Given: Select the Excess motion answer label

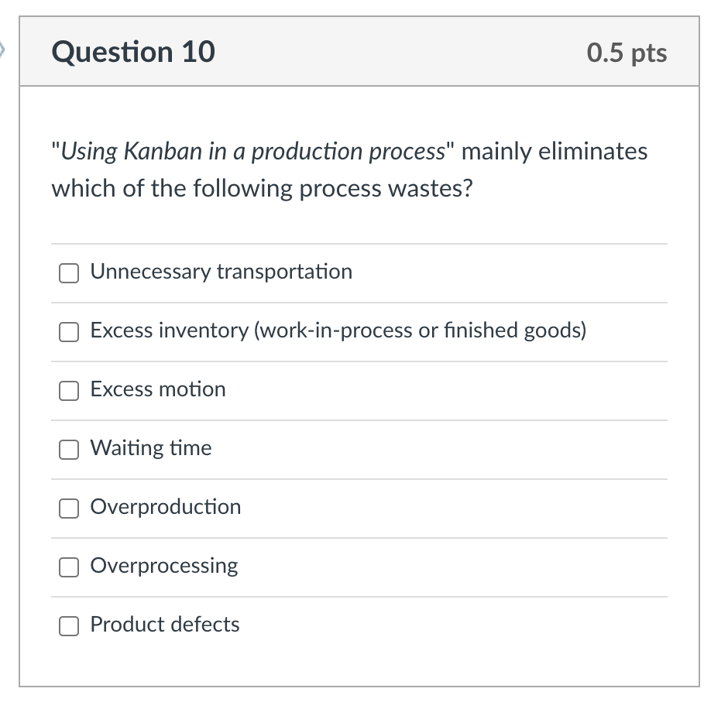Looking at the screenshot, I should point(157,389).
